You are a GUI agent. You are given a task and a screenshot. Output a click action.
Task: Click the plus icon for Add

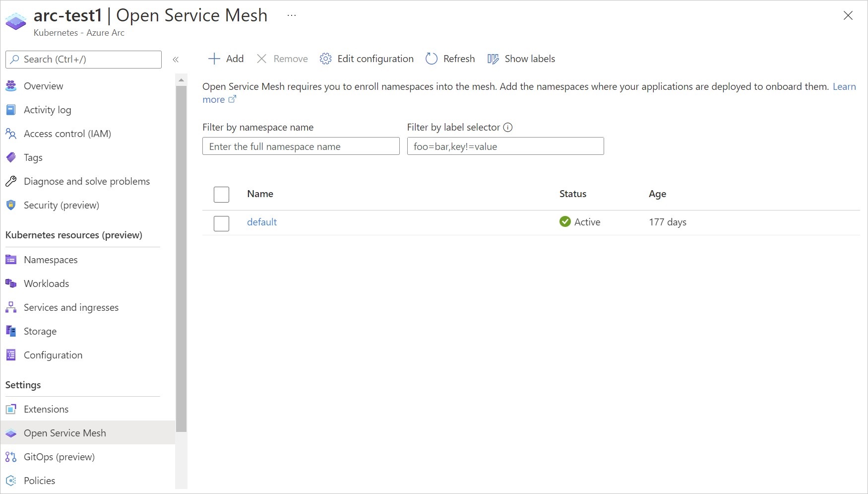(x=214, y=59)
